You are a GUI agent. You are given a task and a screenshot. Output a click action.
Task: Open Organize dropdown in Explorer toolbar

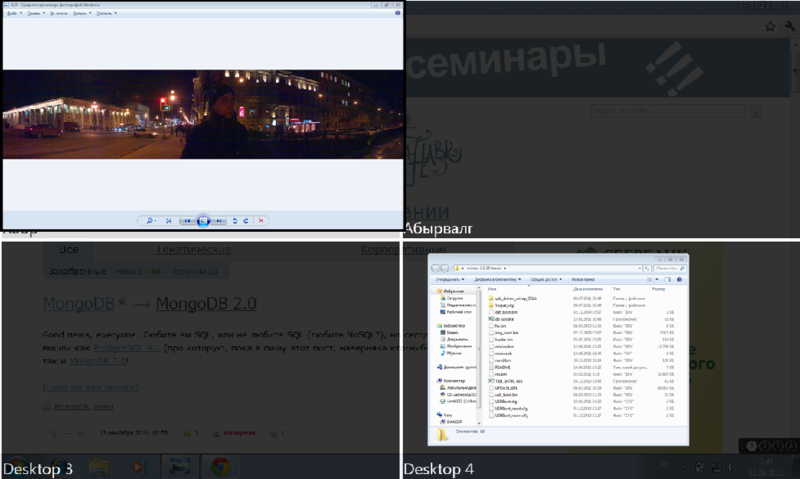click(447, 279)
